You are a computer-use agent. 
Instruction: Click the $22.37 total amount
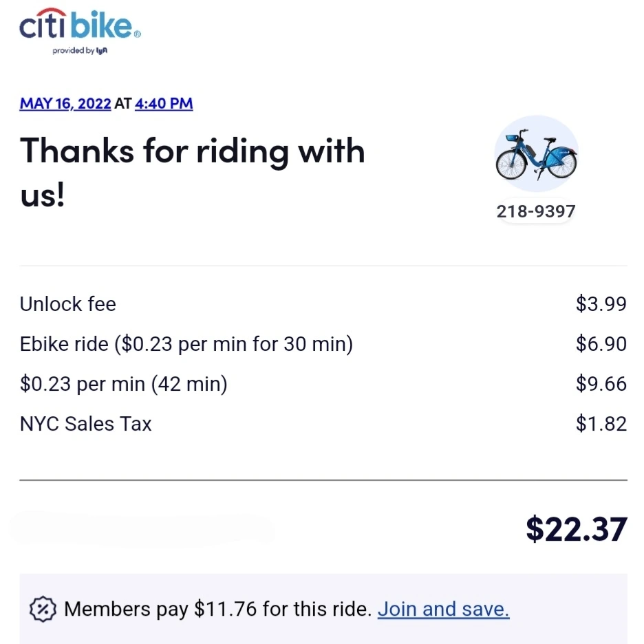(576, 529)
